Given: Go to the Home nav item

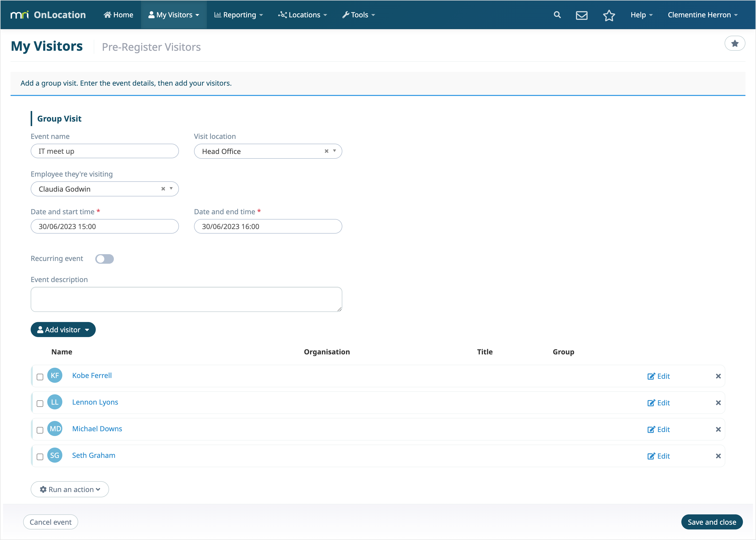Looking at the screenshot, I should [118, 15].
